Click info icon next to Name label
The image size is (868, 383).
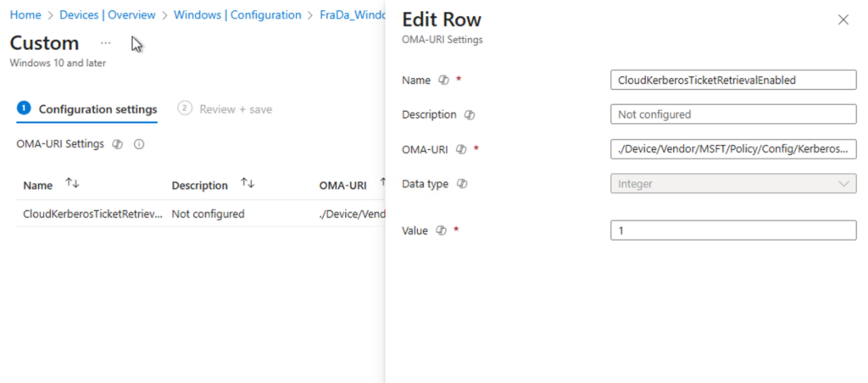tap(442, 80)
